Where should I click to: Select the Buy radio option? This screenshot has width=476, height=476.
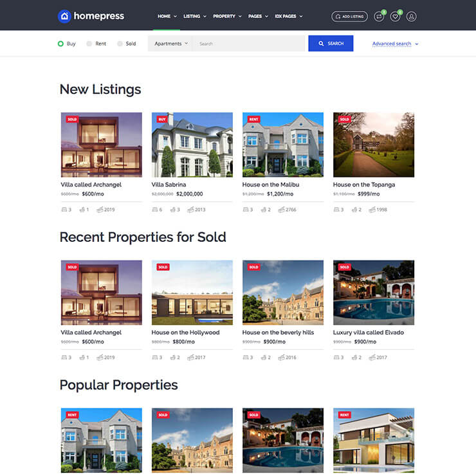tap(60, 44)
